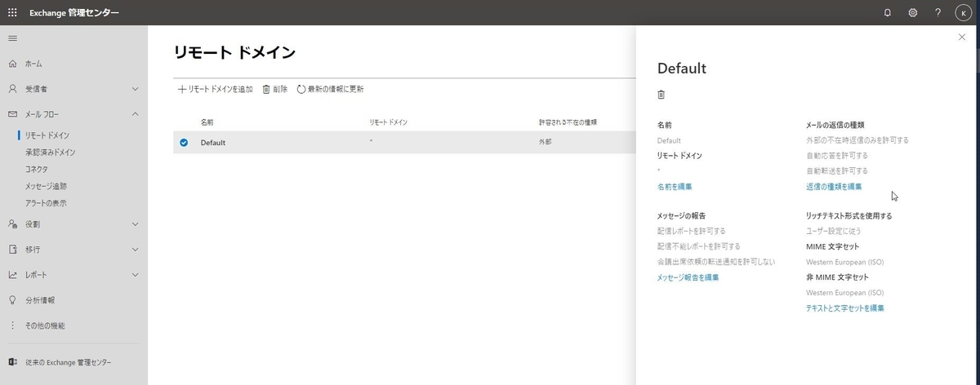Open コネクタ in the sidebar
This screenshot has height=385, width=980.
point(37,169)
